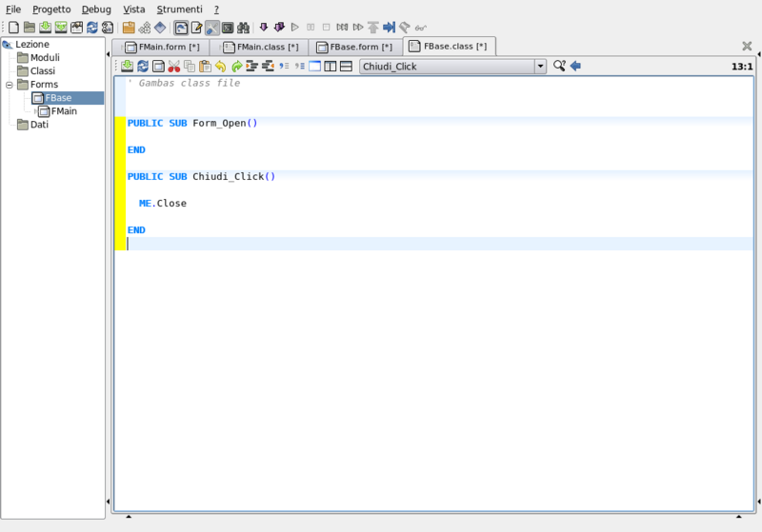Click the blue back arrow in editor

[575, 66]
